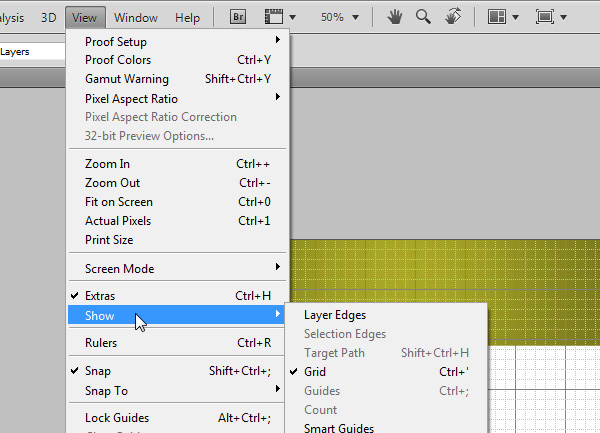
Task: Expand the toolbar Screen Mode dropdown arrow
Action: point(563,17)
